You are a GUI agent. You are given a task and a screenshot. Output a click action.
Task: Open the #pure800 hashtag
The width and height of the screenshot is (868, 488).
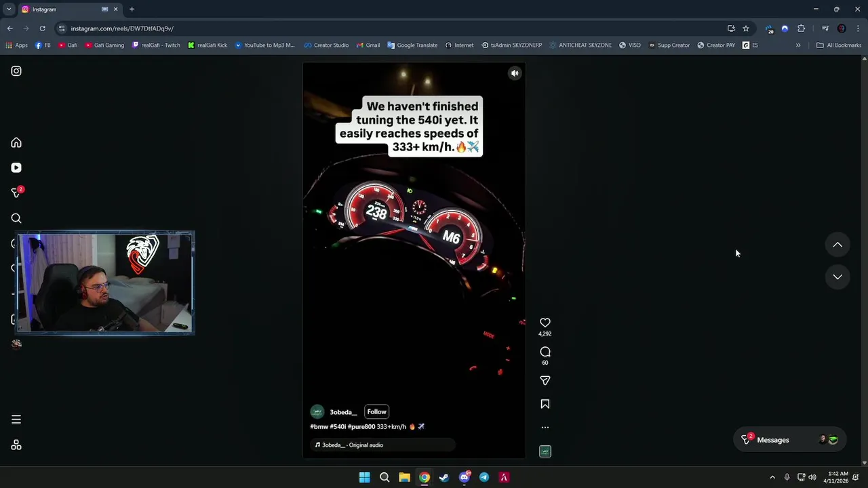(361, 427)
